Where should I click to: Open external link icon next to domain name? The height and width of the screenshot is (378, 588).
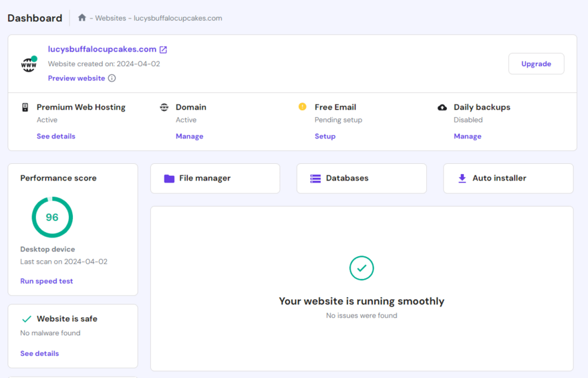pos(163,50)
